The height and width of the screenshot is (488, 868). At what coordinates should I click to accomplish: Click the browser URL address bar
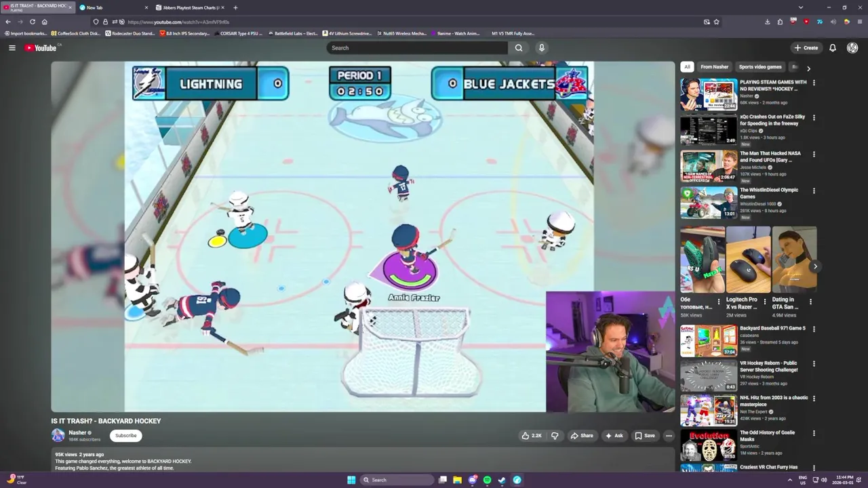tap(407, 22)
